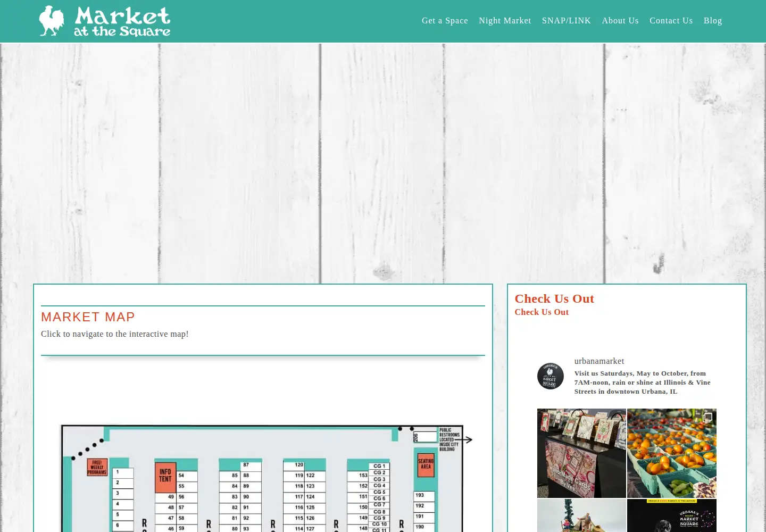The image size is (766, 532).
Task: Visit the Blog link
Action: tap(713, 21)
